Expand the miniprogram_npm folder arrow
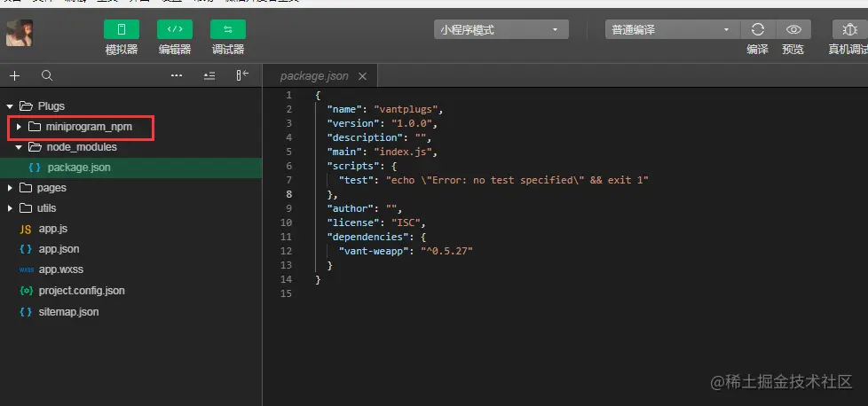The height and width of the screenshot is (406, 868). (19, 127)
